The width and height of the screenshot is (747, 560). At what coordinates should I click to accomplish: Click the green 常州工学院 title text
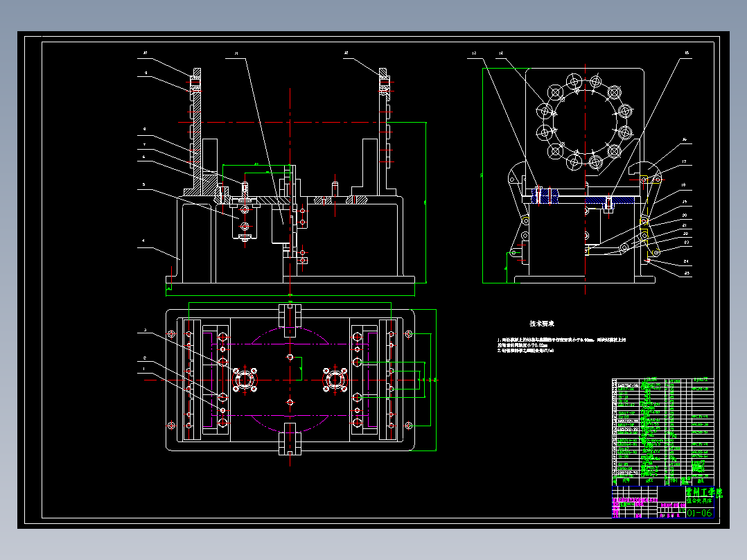coord(703,492)
